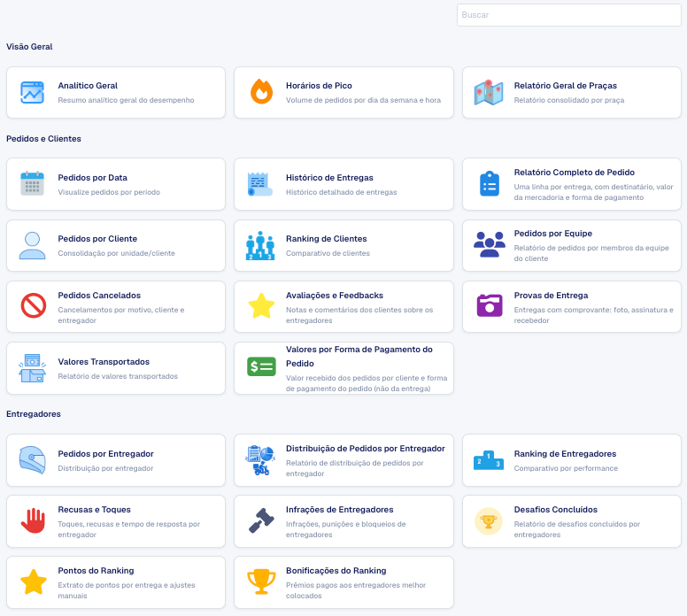
Task: Click the Pedidos por Equipe group icon
Action: point(490,244)
